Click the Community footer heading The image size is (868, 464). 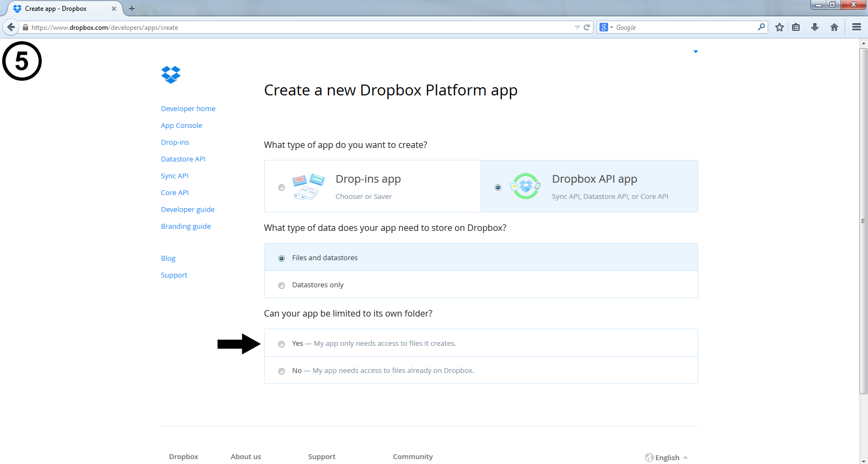(413, 456)
